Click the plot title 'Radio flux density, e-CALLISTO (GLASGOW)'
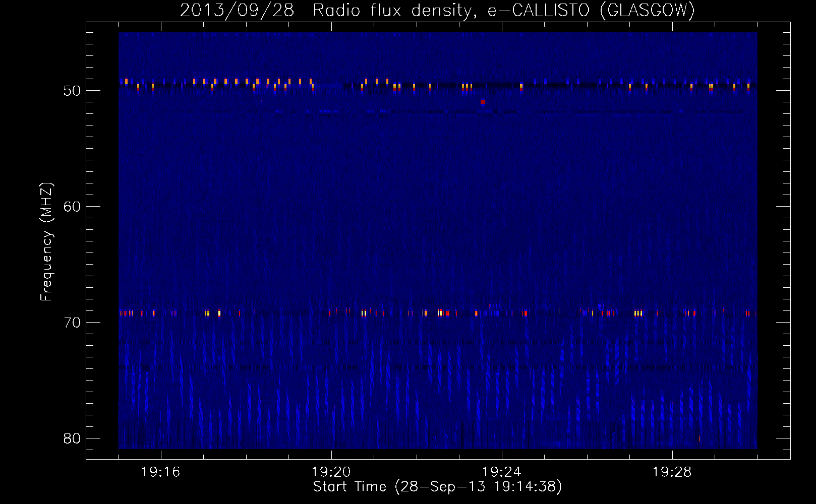 (503, 10)
